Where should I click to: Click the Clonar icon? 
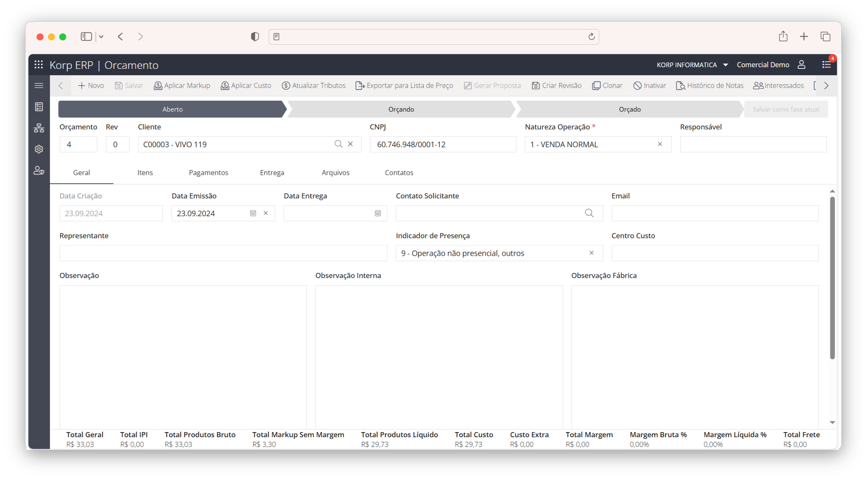(596, 86)
